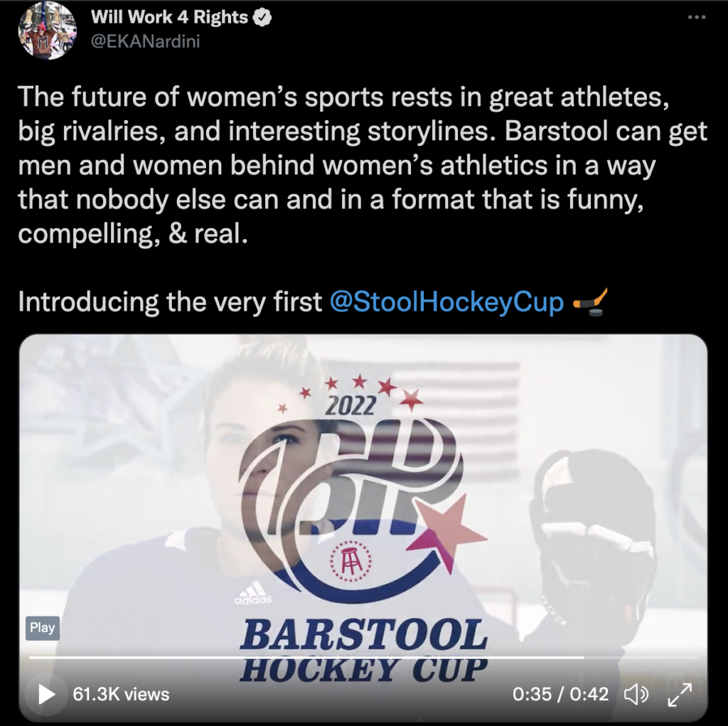Click the tweet body text

pyautogui.click(x=363, y=165)
